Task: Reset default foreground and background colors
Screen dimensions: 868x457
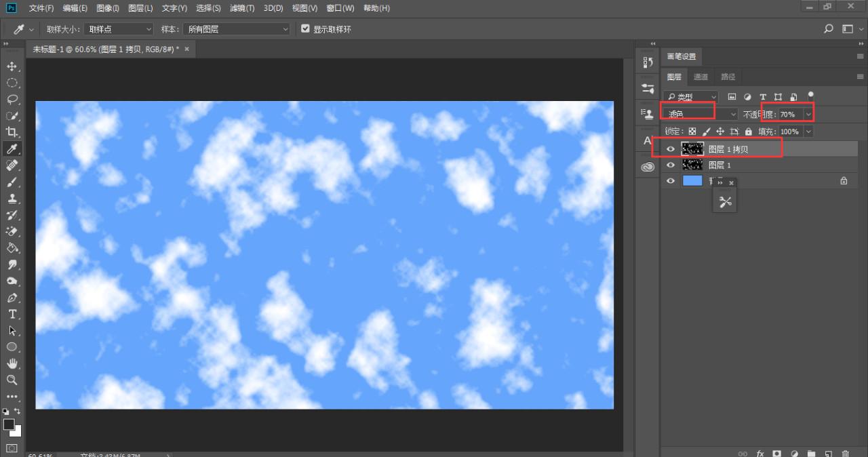Action: [6, 412]
